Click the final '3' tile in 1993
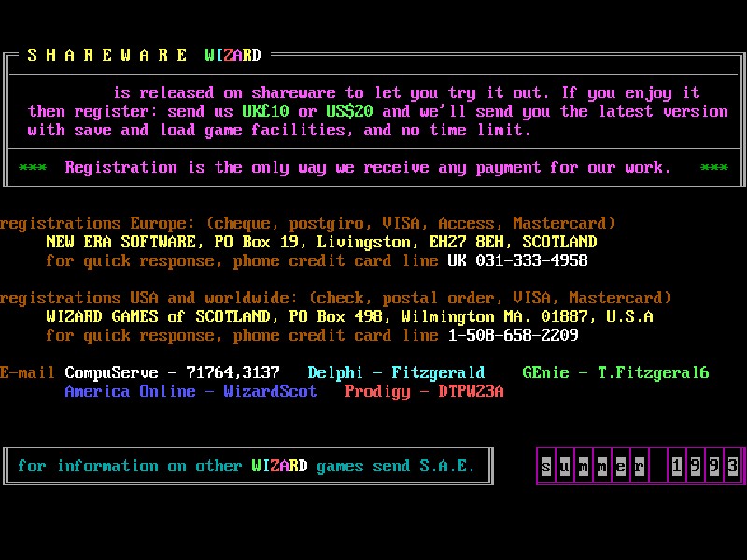The height and width of the screenshot is (560, 747). (733, 466)
